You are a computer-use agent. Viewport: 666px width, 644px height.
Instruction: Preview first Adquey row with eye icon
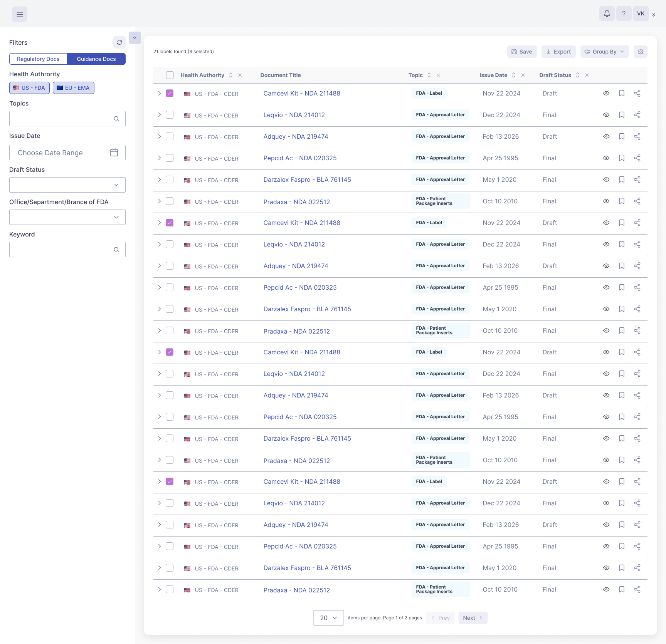tap(606, 136)
